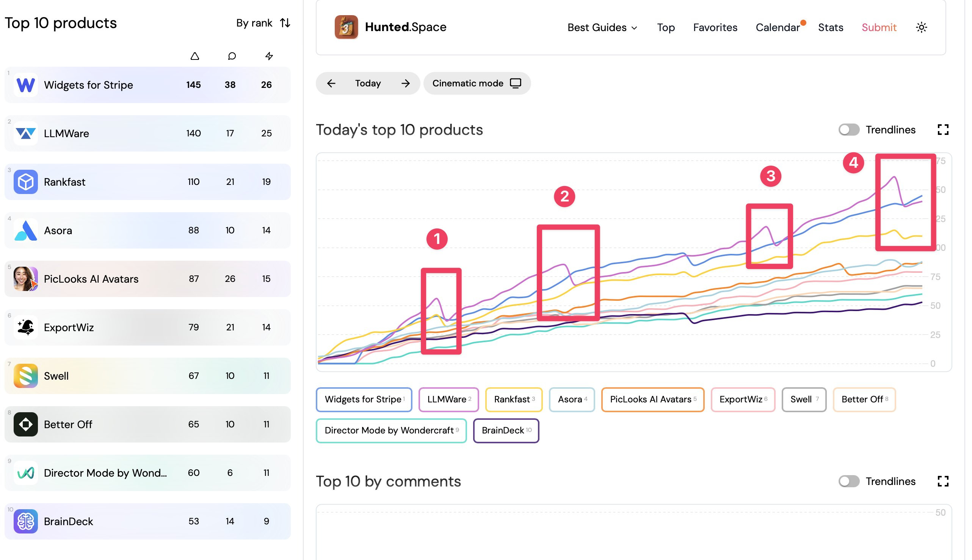Enable Cinematic mode
972x560 pixels.
click(477, 83)
